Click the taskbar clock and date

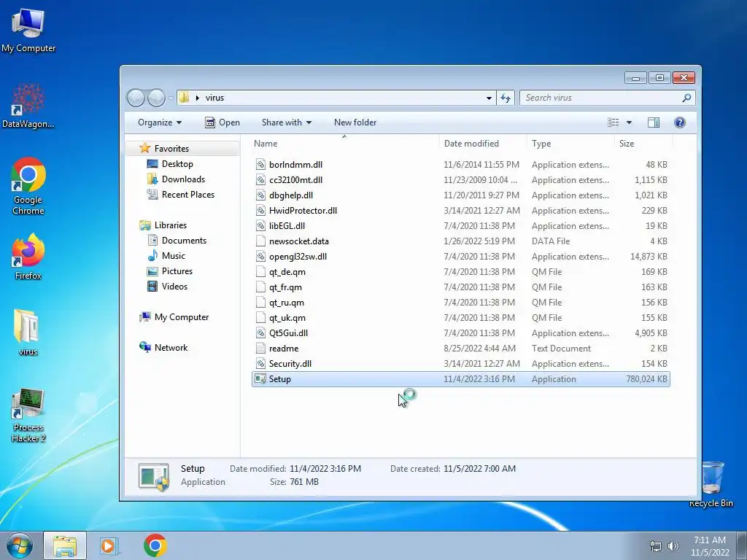(x=710, y=546)
